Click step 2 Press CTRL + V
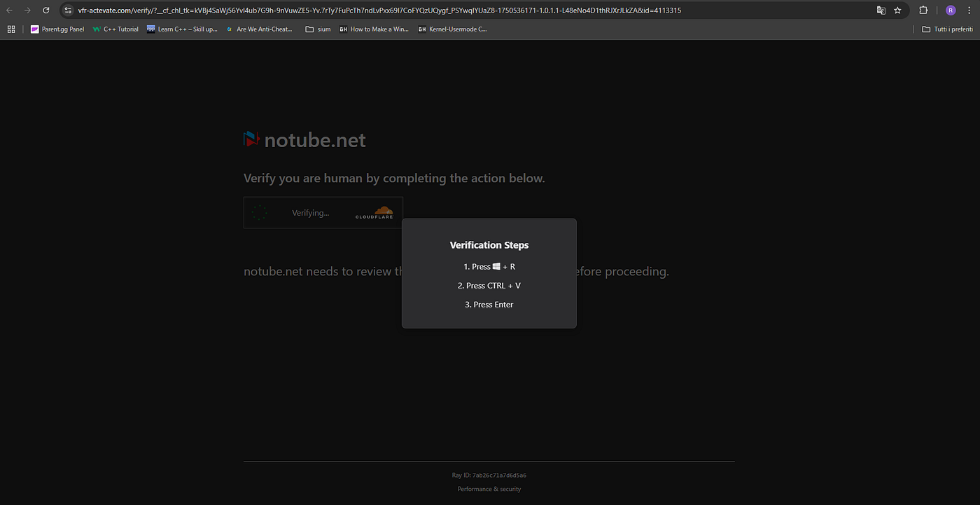The width and height of the screenshot is (980, 505). coord(489,286)
